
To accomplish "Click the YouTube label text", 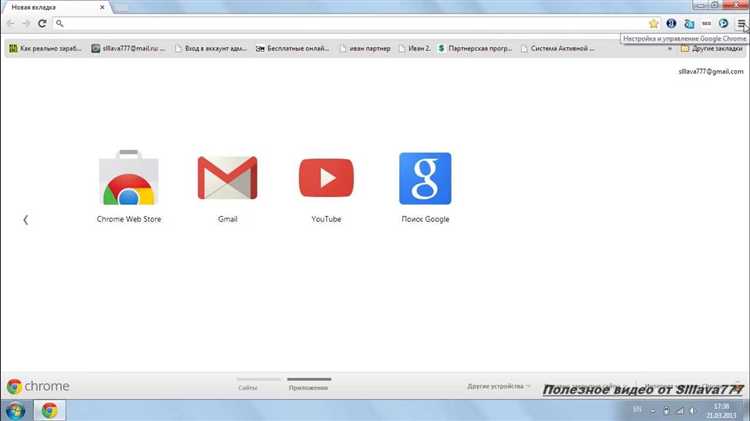I will pos(326,219).
